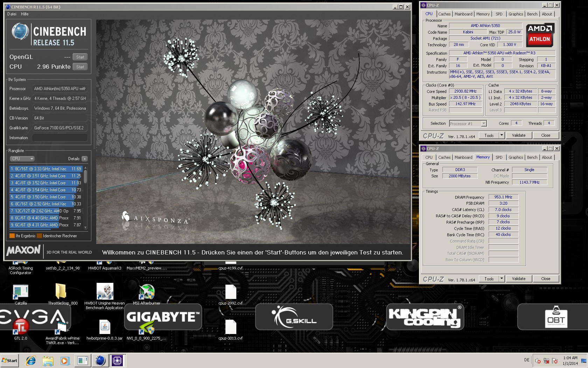588x368 pixels.
Task: Click the Core Speed value 2930.82 MHz
Action: pos(465,91)
